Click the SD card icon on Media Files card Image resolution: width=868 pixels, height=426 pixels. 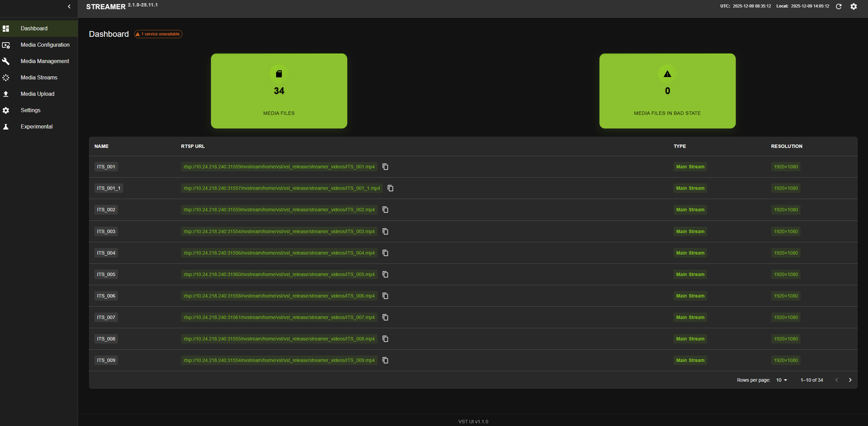click(x=279, y=74)
